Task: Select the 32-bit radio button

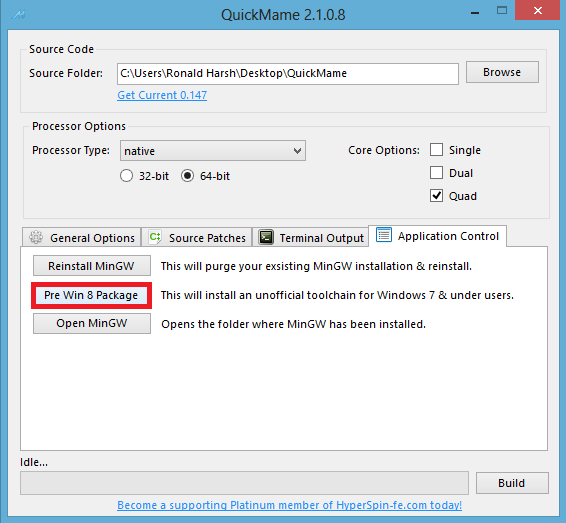Action: tap(126, 176)
